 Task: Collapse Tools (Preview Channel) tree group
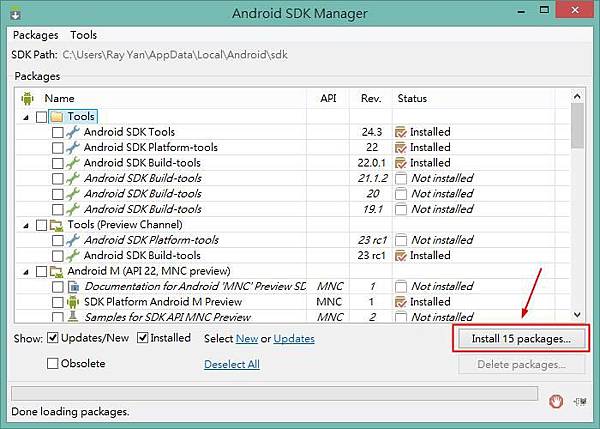(26, 226)
